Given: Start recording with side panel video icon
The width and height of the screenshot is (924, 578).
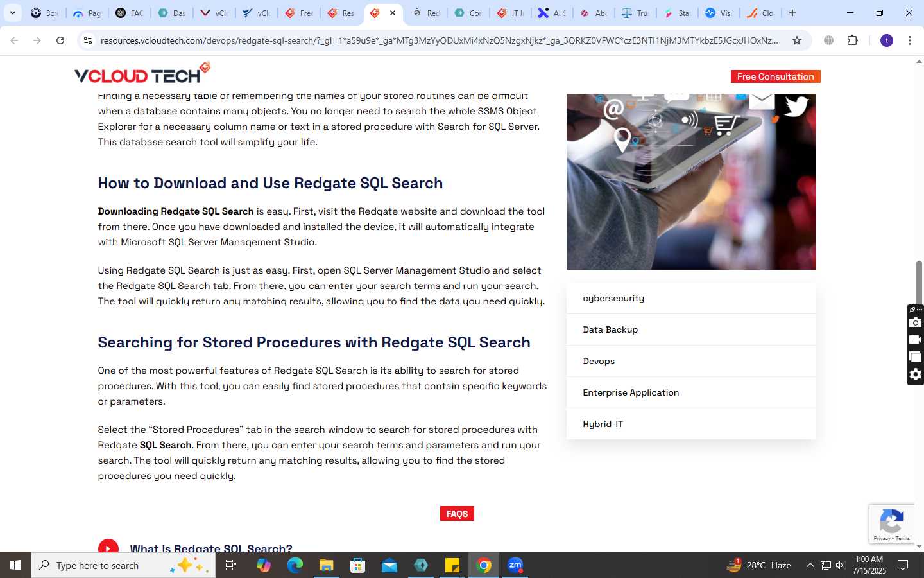Looking at the screenshot, I should coord(916,340).
